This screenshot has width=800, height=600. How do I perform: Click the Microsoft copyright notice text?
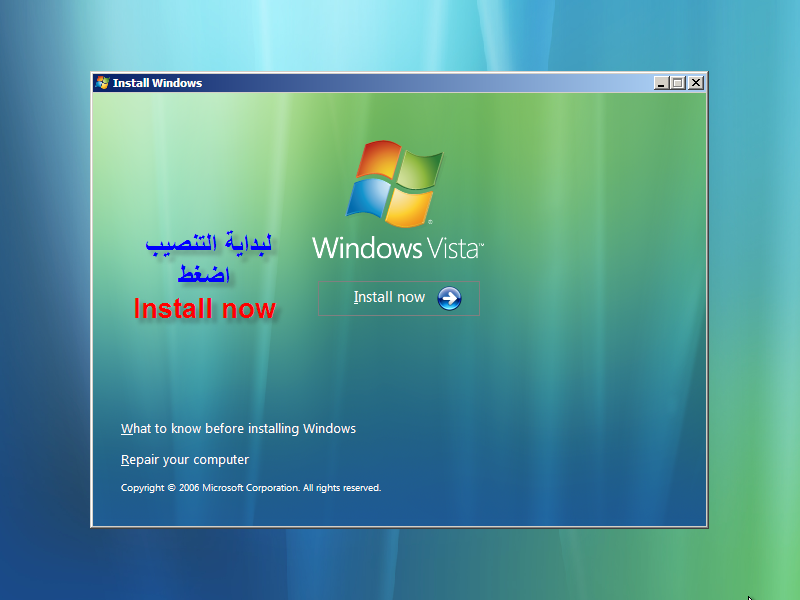point(251,488)
